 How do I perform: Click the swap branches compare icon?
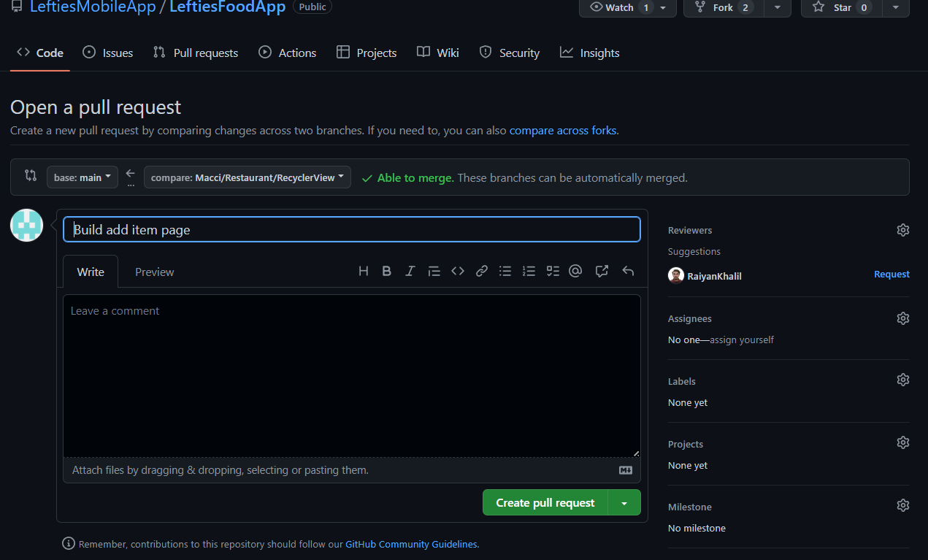click(x=30, y=175)
